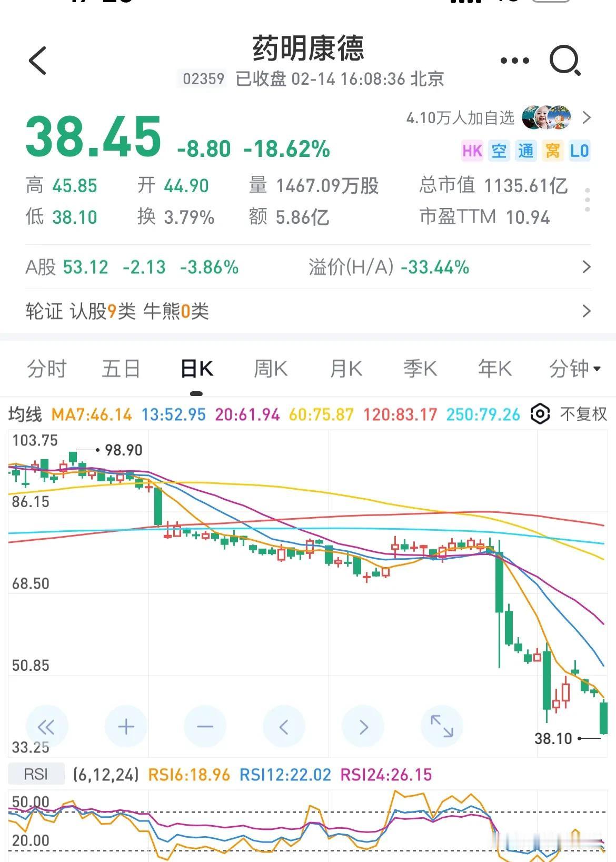Switch to the 分时 intraday tab
This screenshot has height=862, width=616.
47,369
